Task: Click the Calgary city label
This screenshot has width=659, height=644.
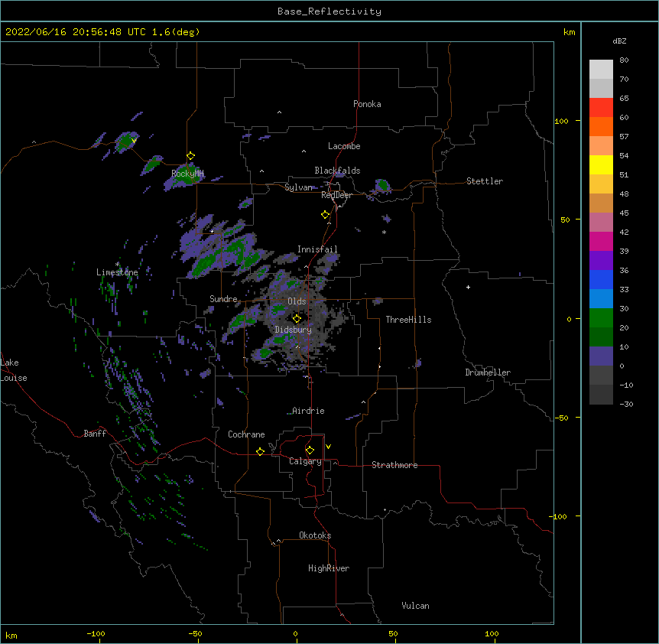Action: [305, 461]
